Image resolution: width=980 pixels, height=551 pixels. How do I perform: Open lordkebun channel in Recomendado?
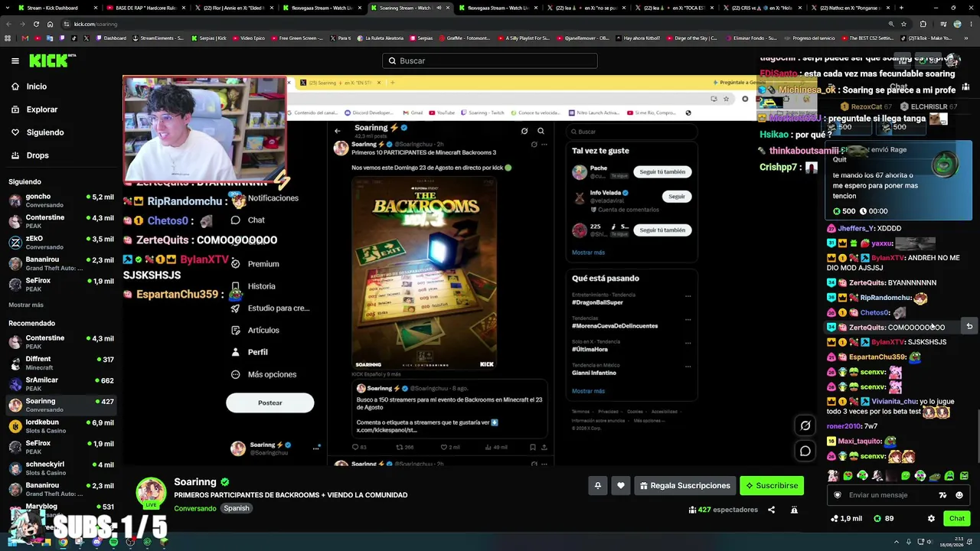coord(61,426)
